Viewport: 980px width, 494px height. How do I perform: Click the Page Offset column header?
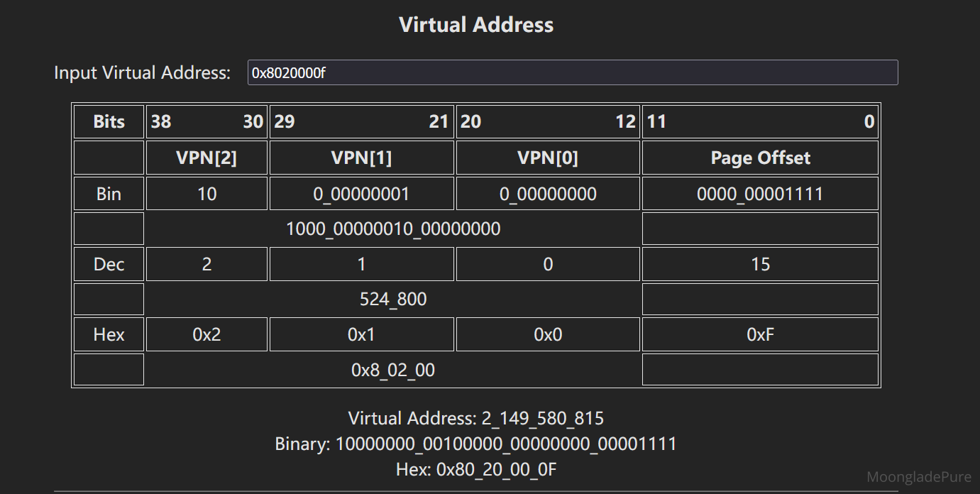(x=760, y=158)
